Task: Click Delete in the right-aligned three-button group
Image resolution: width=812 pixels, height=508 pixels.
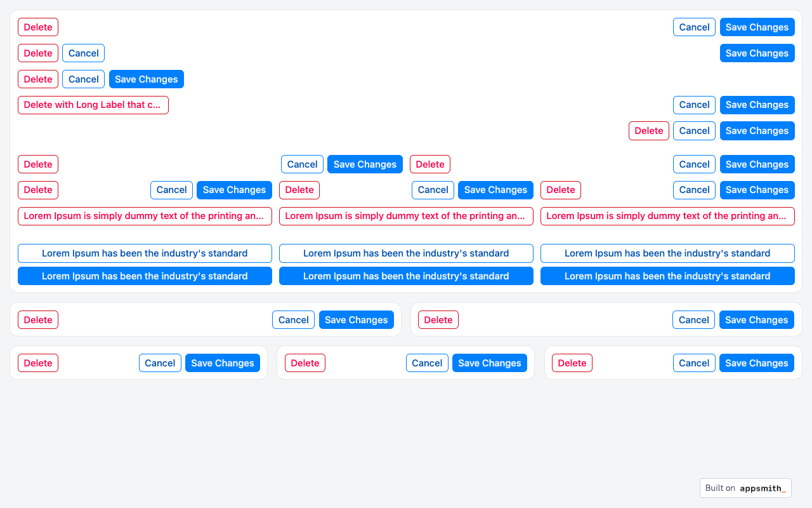Action: point(648,131)
